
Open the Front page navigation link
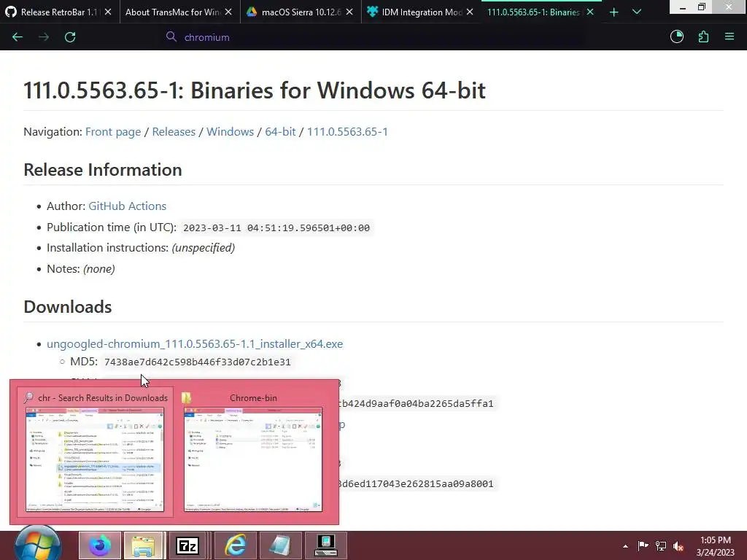pyautogui.click(x=113, y=132)
